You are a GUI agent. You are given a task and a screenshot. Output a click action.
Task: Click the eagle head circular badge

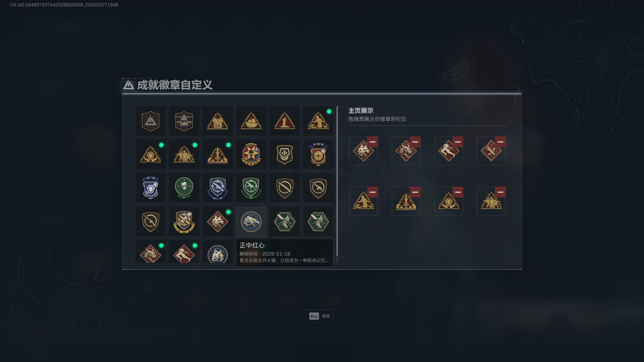pos(251,221)
